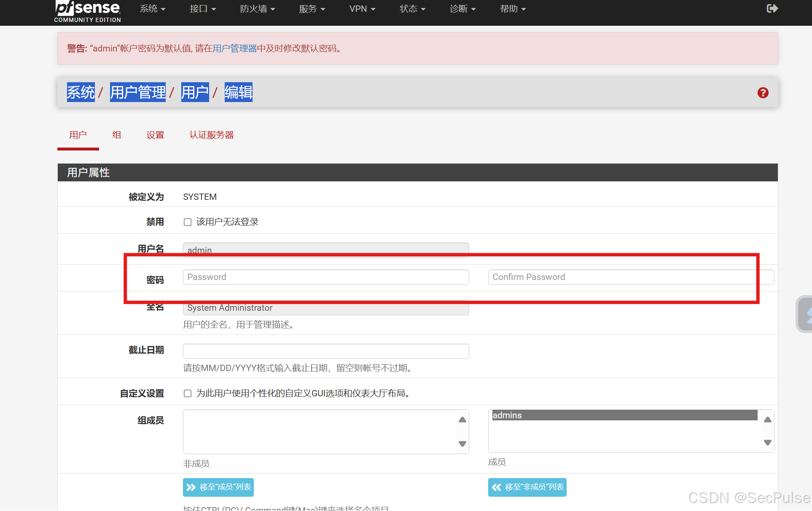Click the 用户管理器 link in warning
The width and height of the screenshot is (812, 511).
[235, 48]
